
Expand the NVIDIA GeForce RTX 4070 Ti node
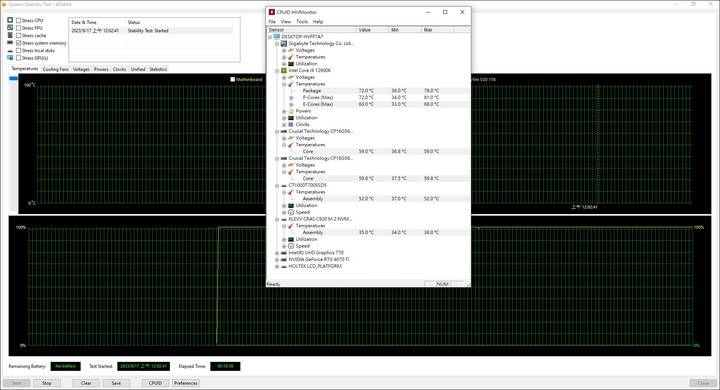(277, 260)
